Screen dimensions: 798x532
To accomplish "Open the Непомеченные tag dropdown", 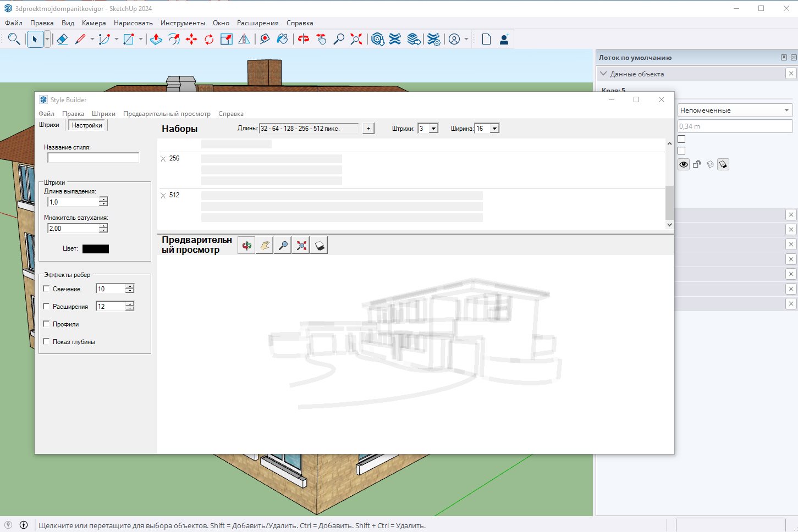I will click(x=735, y=110).
